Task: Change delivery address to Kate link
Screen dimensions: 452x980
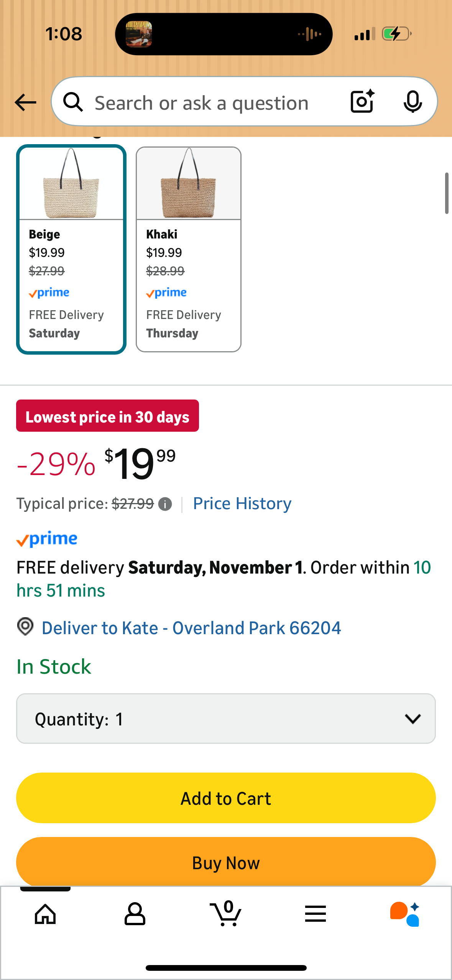Action: pos(191,628)
